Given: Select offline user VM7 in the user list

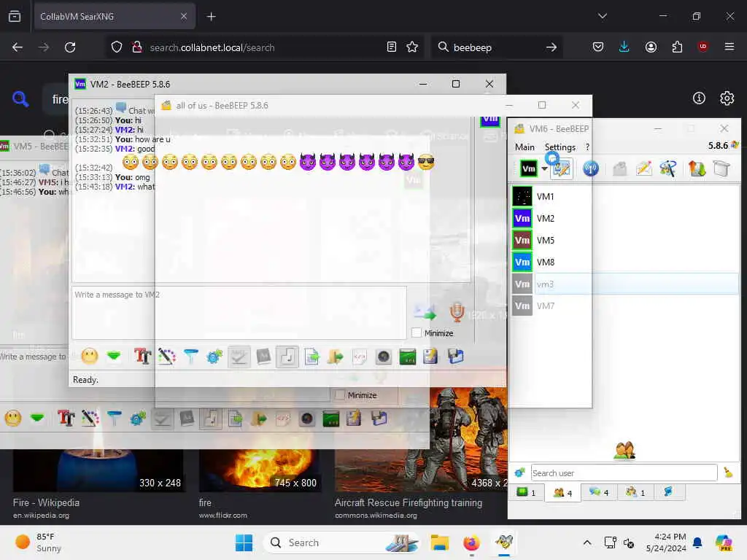Looking at the screenshot, I should 624,306.
